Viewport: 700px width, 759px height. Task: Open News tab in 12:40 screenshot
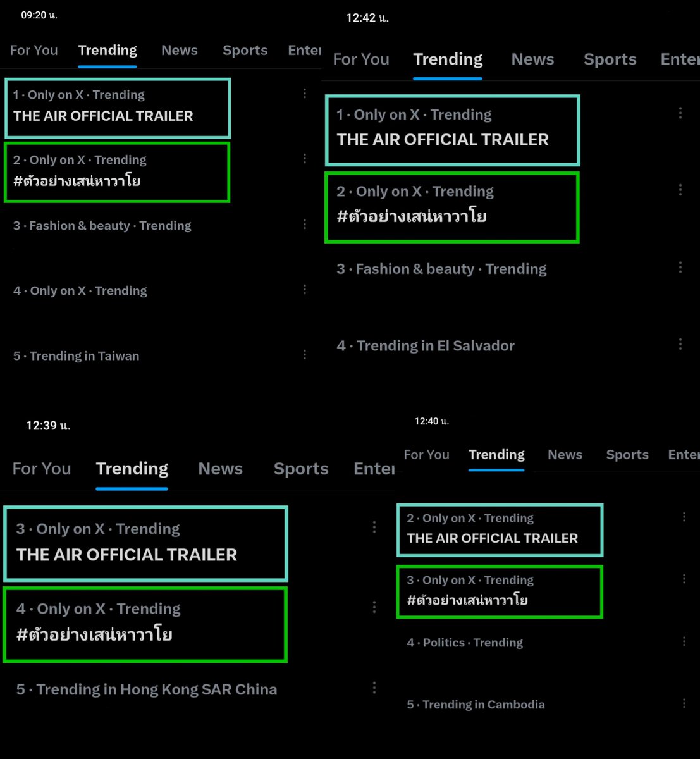coord(565,455)
